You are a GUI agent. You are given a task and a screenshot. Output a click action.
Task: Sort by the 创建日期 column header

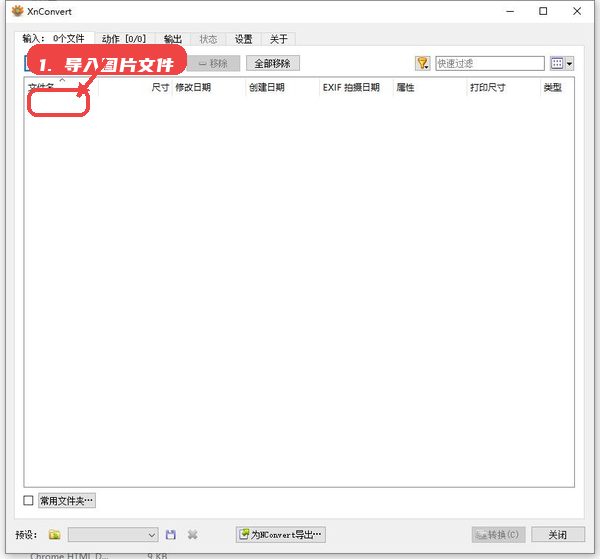pos(282,88)
